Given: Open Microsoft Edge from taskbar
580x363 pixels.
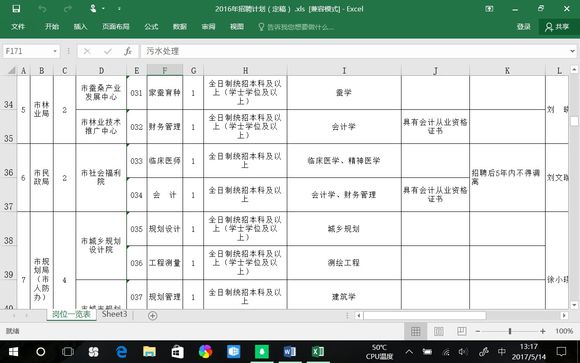Looking at the screenshot, I should [121, 352].
